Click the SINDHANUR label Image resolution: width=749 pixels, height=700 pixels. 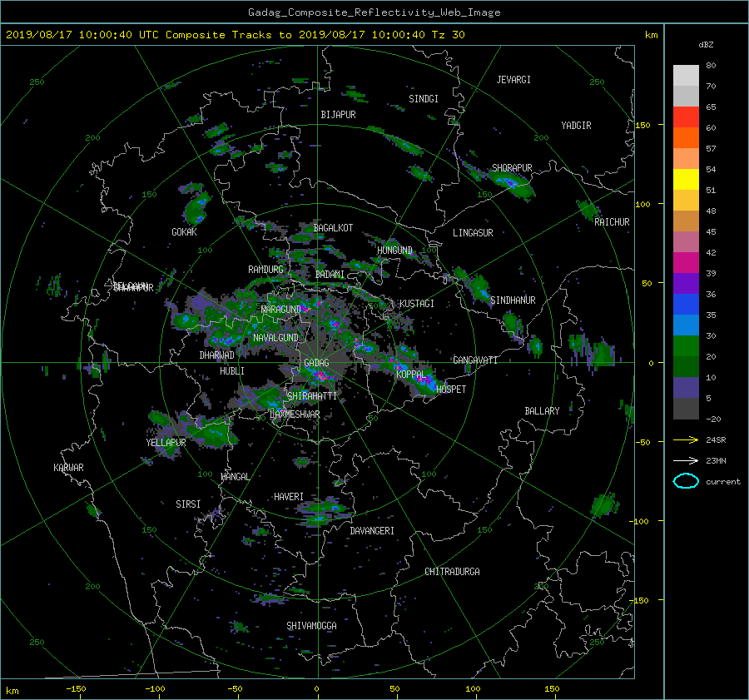click(x=513, y=300)
